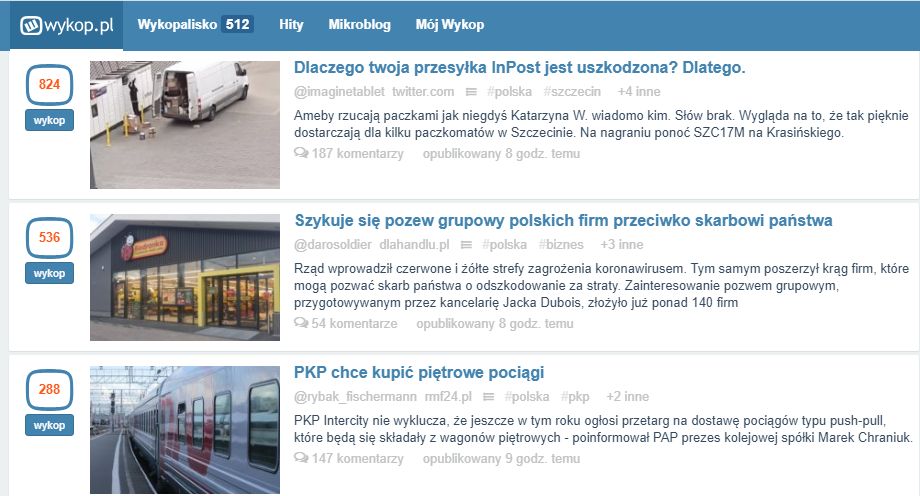Open the InPost delivery van thumbnail

[185, 124]
